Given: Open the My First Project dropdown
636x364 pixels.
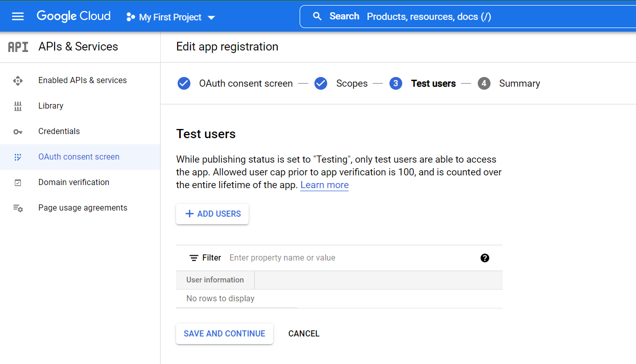Looking at the screenshot, I should [x=170, y=17].
